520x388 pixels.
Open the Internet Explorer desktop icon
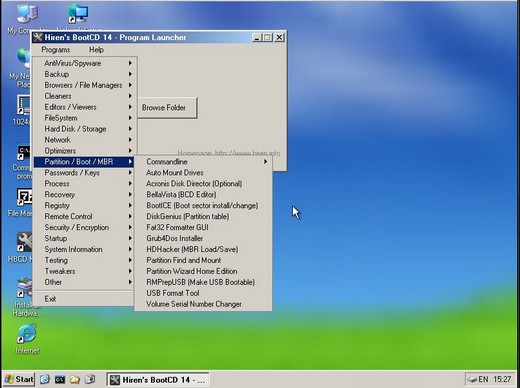[x=27, y=339]
